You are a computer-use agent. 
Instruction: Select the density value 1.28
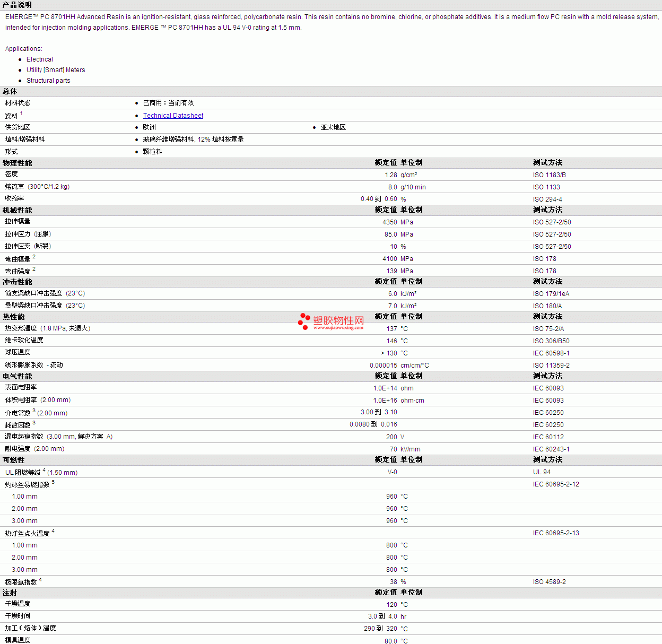point(391,175)
